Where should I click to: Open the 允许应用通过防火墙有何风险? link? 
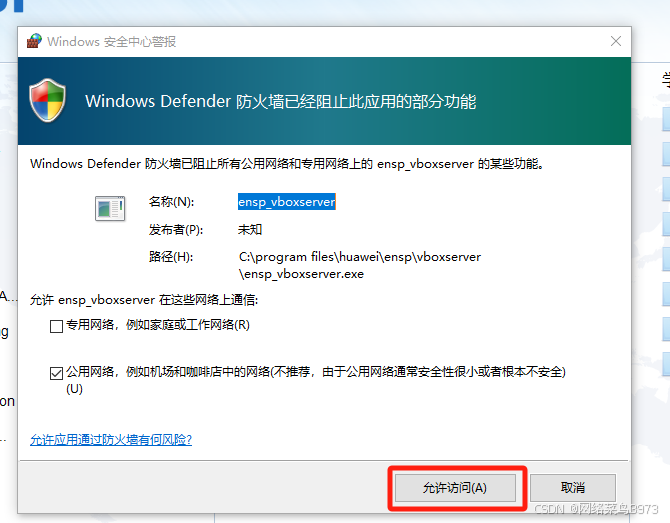point(111,440)
